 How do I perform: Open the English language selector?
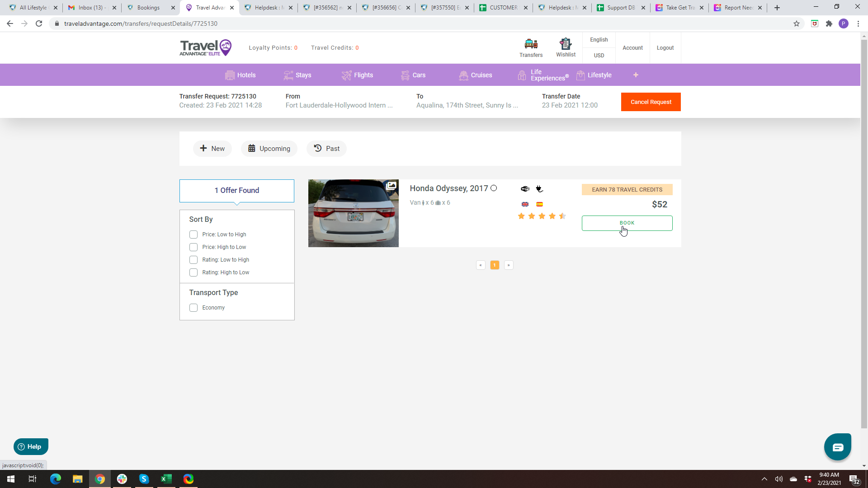pos(599,40)
